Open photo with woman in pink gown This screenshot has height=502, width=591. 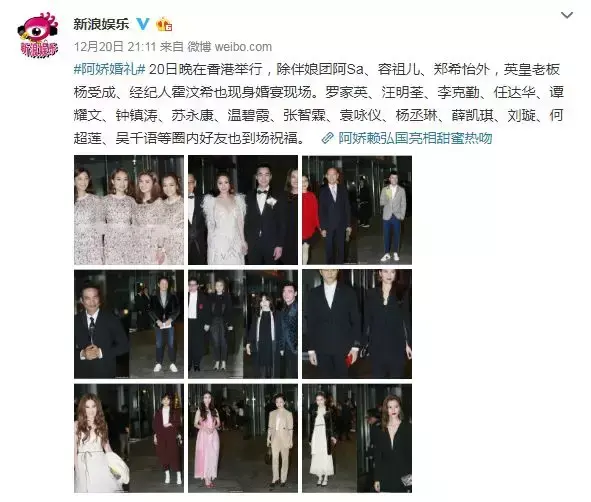pos(243,438)
